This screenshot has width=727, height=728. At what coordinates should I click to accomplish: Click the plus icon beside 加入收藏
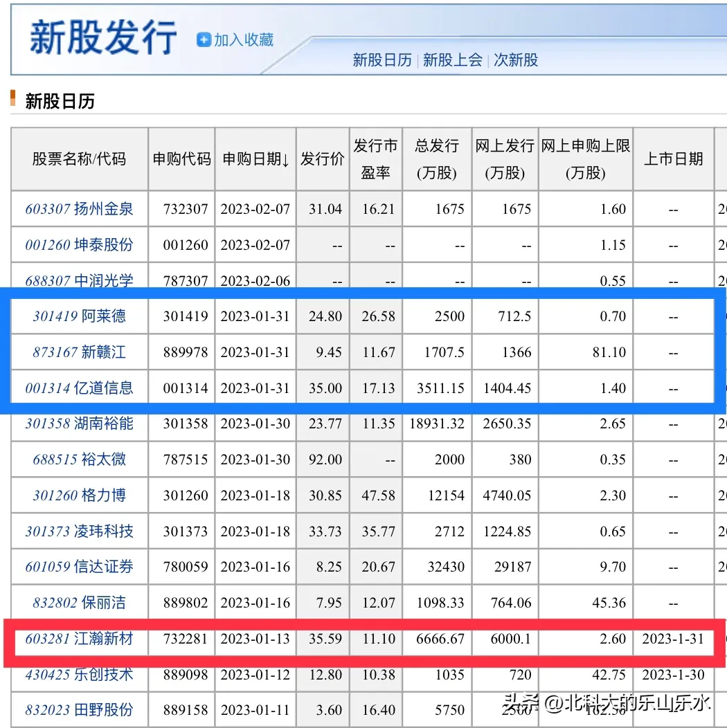tap(204, 40)
